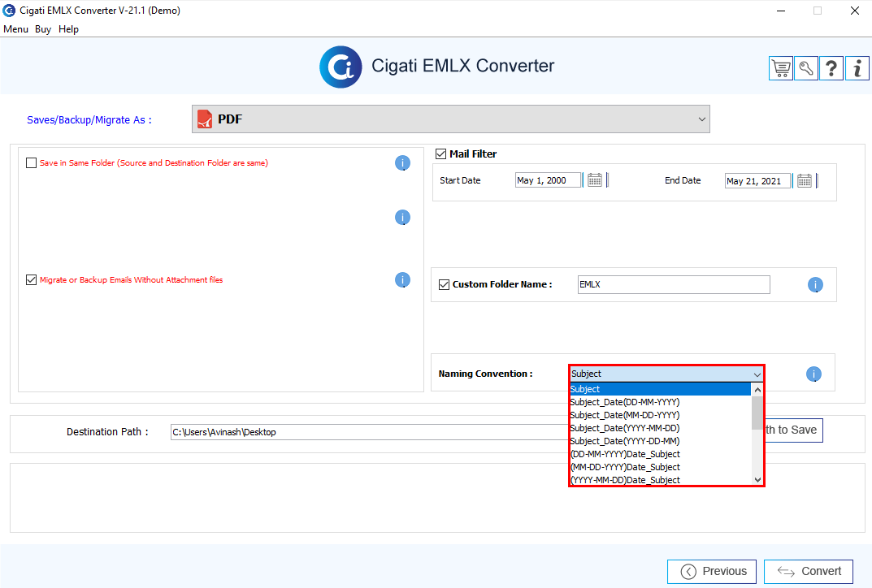Enable Save in Same Folder checkbox
The width and height of the screenshot is (872, 588).
point(31,163)
